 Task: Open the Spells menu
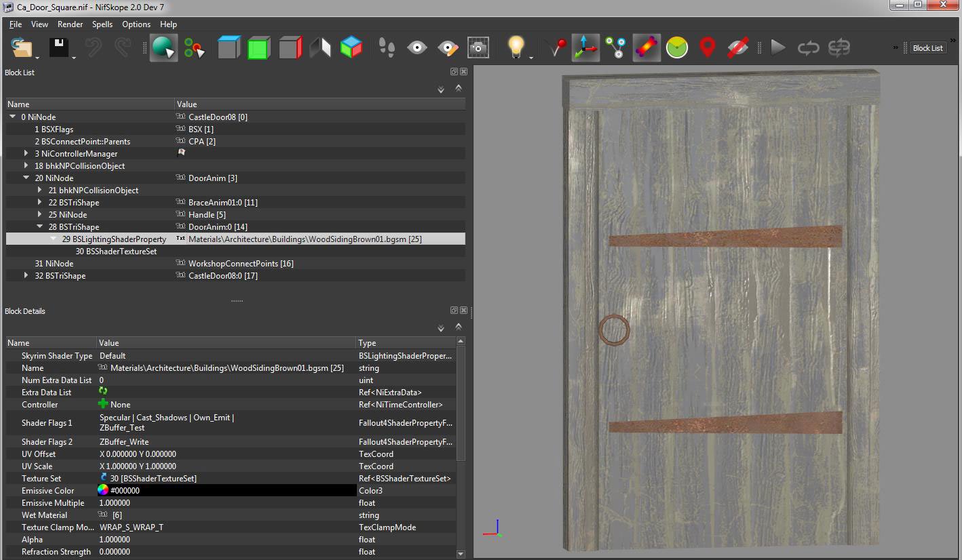click(x=102, y=24)
